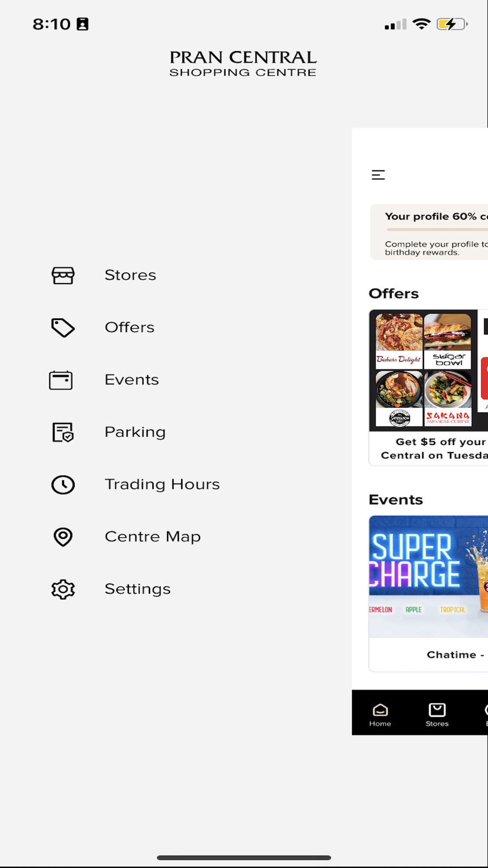Click the Centre Map pin icon
Image resolution: width=488 pixels, height=868 pixels.
click(x=63, y=537)
